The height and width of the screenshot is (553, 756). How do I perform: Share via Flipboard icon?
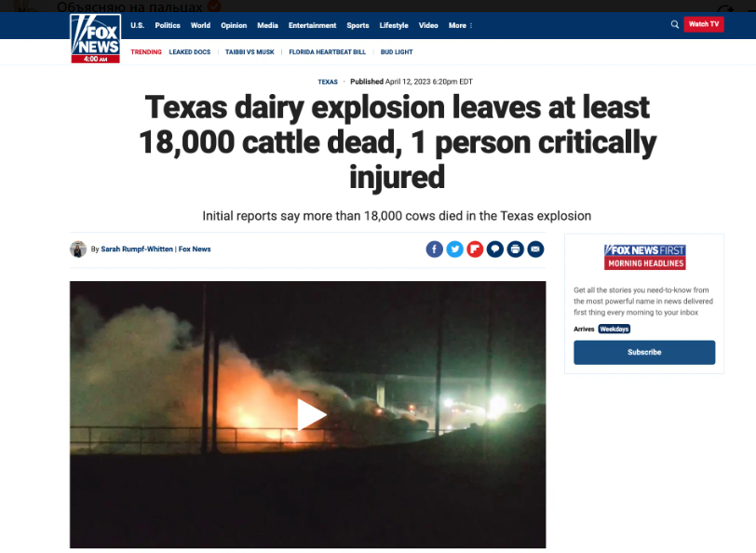point(475,250)
